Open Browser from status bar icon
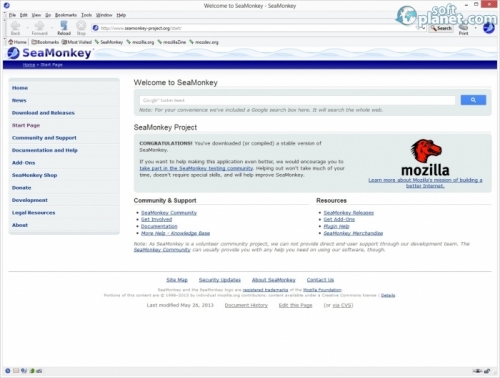500x378 pixels. click(x=8, y=371)
